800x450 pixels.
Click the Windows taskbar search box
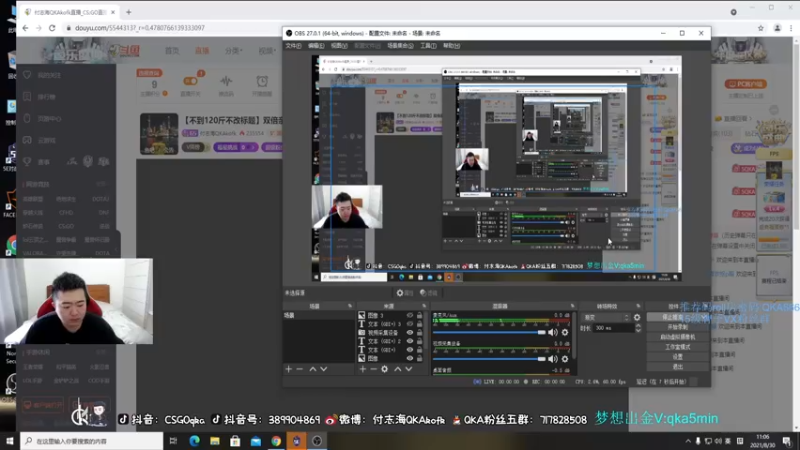[92, 441]
